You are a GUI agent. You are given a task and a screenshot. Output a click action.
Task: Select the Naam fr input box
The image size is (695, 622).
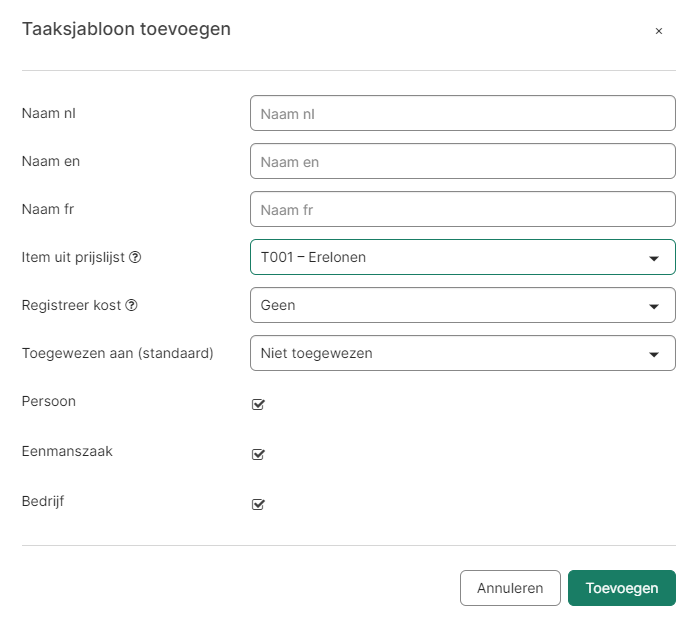click(463, 209)
